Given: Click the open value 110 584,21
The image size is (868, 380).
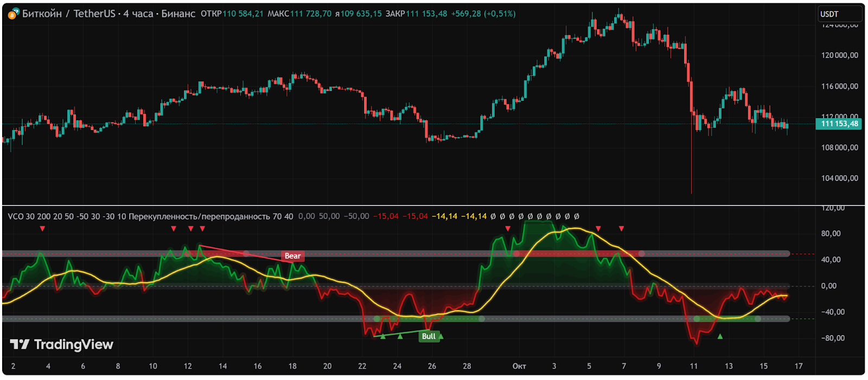Looking at the screenshot, I should (x=242, y=14).
